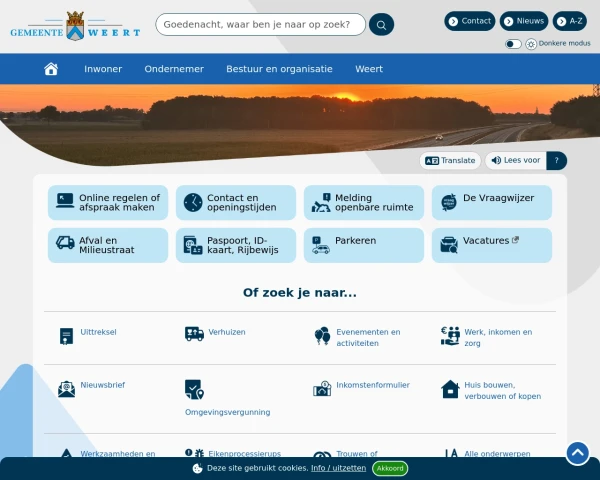Open the Weert menu item
The width and height of the screenshot is (600, 480).
[369, 69]
